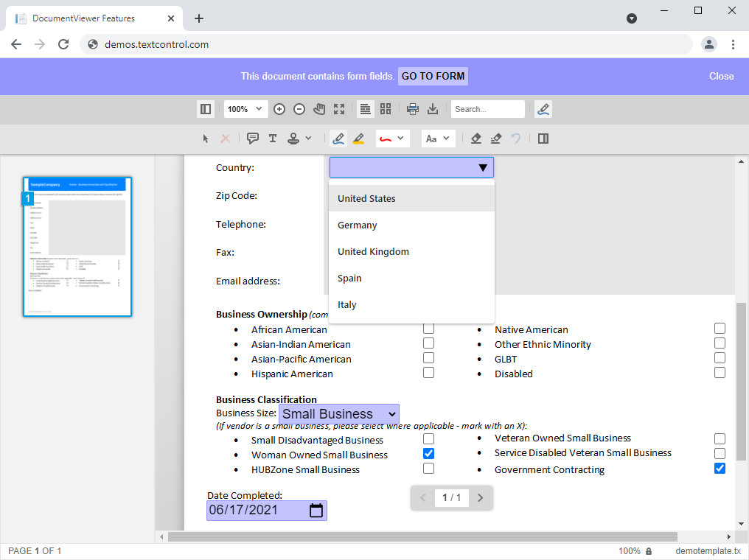Screen dimensions: 749x560
Task: Select the yellow highlighter tool
Action: coord(358,139)
